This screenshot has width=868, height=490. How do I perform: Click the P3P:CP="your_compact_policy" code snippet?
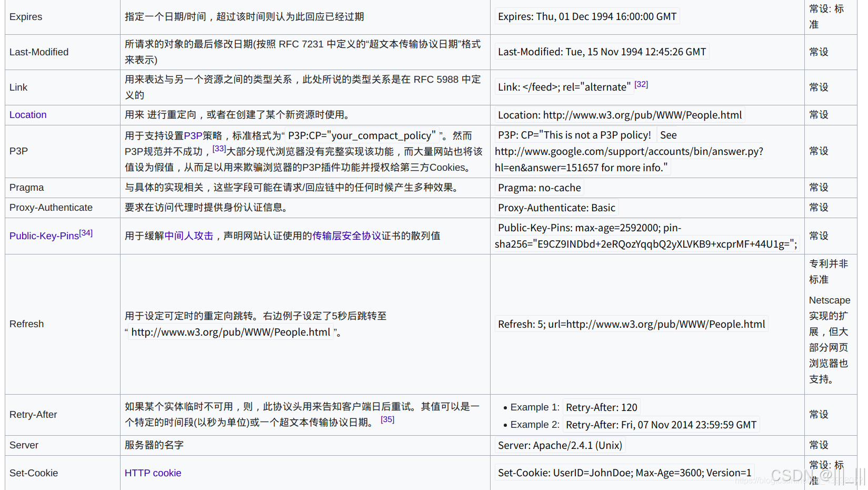pos(362,135)
